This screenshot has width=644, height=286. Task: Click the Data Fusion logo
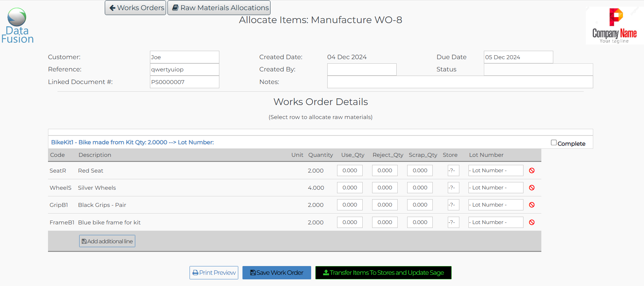pyautogui.click(x=17, y=26)
